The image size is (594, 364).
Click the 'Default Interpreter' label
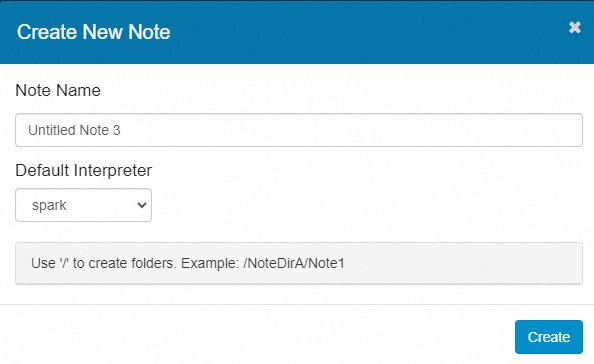pos(83,170)
